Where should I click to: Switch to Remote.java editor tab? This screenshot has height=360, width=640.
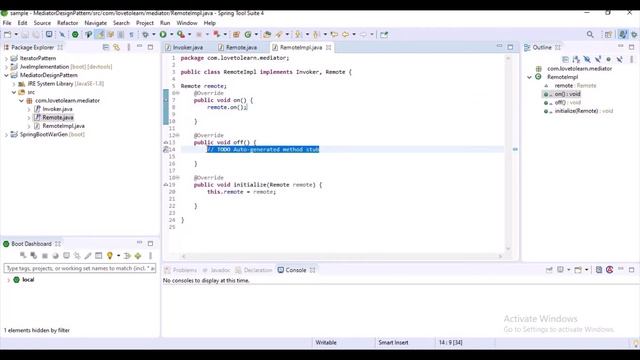click(x=238, y=47)
